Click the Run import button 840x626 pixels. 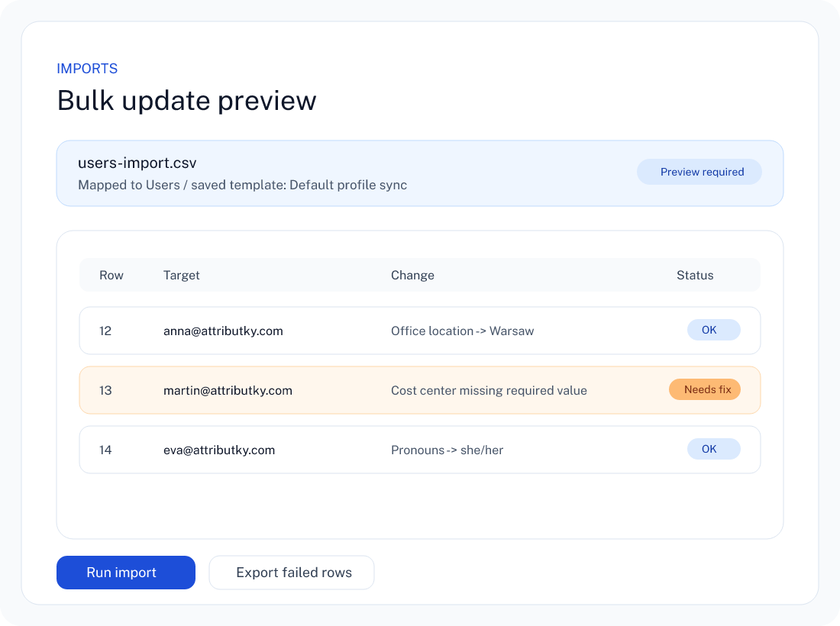point(126,573)
